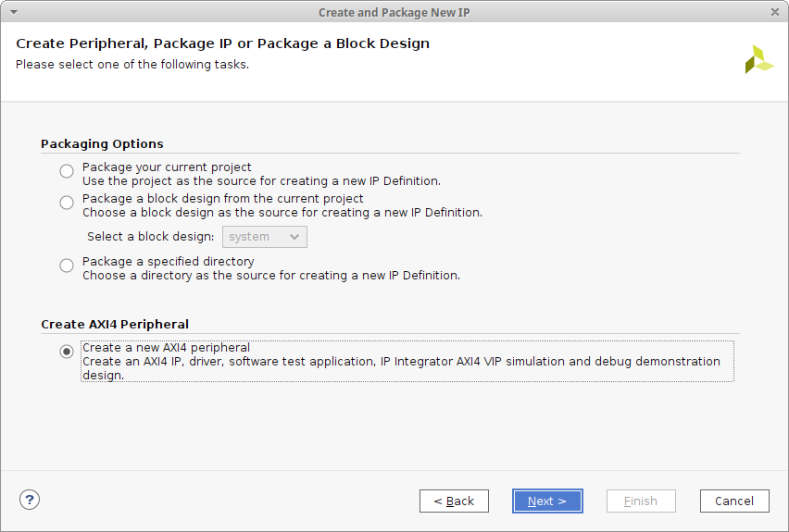The width and height of the screenshot is (789, 532).
Task: Open the 'system' block design dropdown
Action: point(264,237)
